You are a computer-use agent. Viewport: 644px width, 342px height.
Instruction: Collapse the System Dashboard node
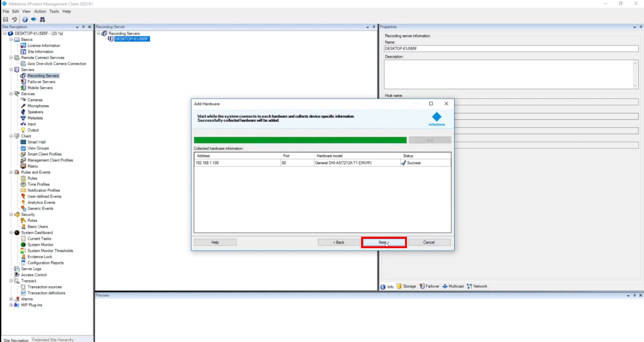point(11,232)
